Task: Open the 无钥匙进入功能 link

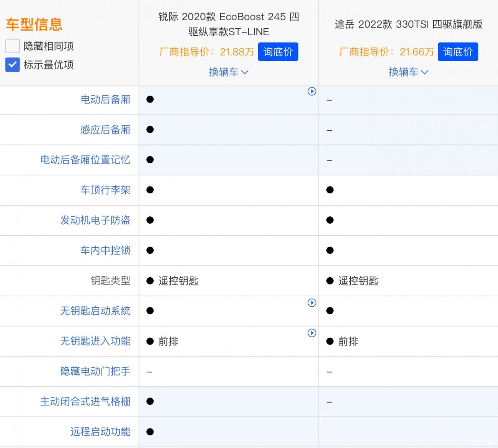Action: [x=95, y=341]
